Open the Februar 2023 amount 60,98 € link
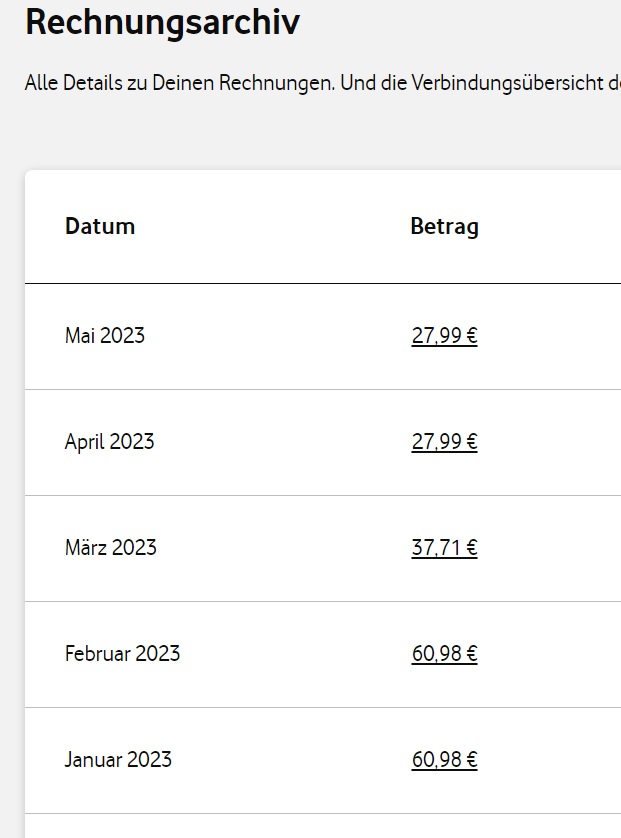 tap(444, 654)
